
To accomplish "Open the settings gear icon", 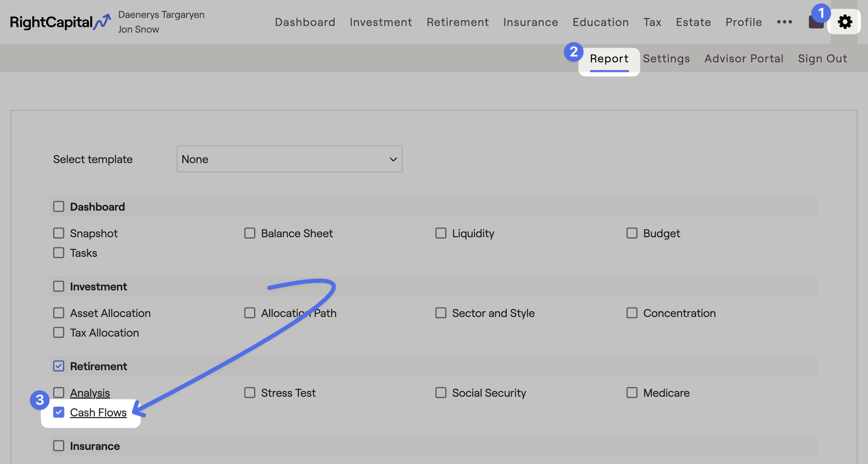I will click(844, 22).
